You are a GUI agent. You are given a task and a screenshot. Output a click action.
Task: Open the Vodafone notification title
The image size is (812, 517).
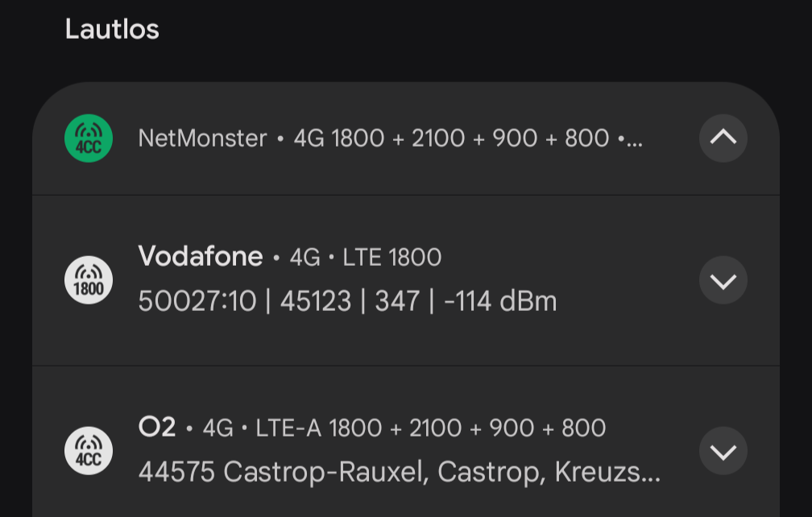[201, 256]
